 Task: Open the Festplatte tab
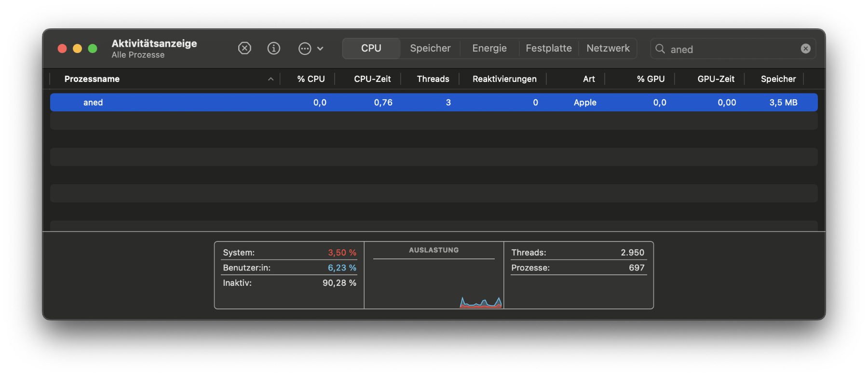[548, 48]
